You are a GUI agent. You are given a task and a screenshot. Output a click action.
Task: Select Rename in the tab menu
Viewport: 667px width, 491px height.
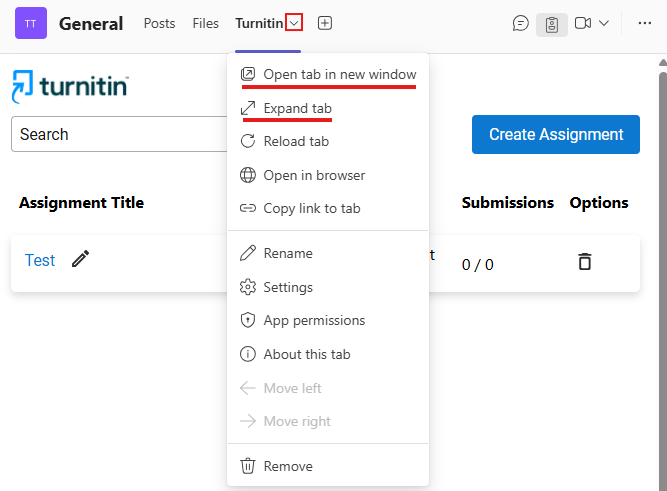click(x=328, y=253)
